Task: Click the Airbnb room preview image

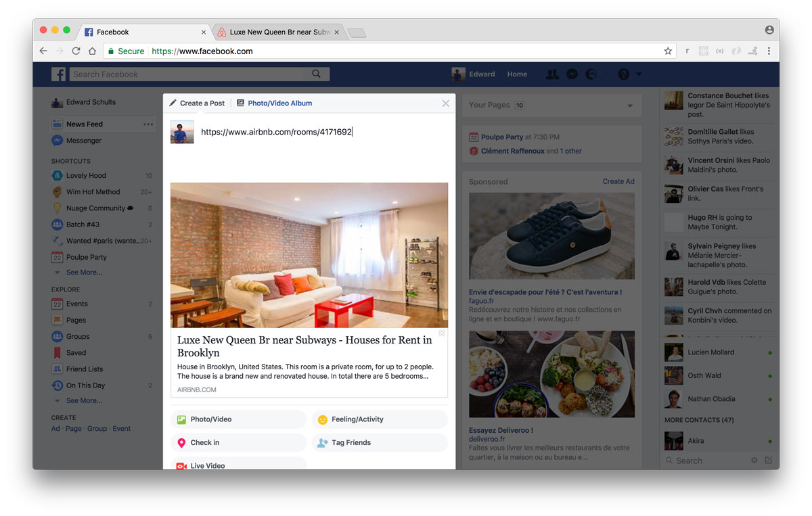Action: click(x=309, y=255)
